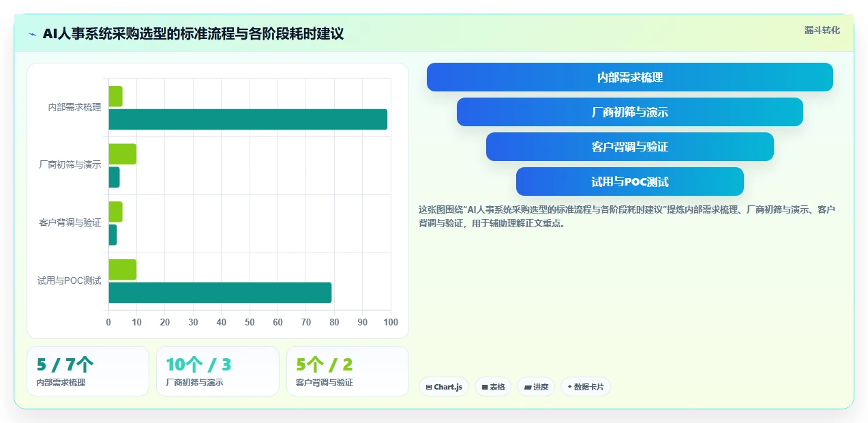The width and height of the screenshot is (868, 423).
Task: Click the light green bar for 客户背调与验证
Action: 115,211
